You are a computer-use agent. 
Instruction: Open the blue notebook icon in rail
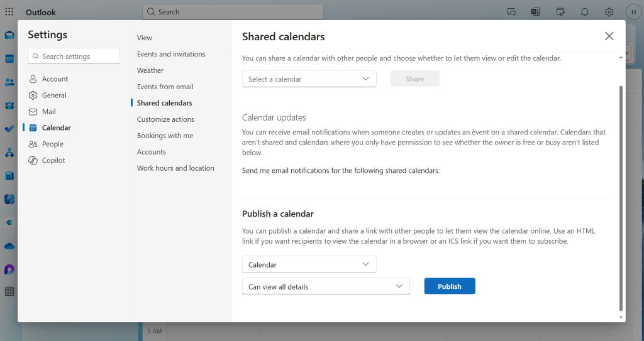click(9, 176)
